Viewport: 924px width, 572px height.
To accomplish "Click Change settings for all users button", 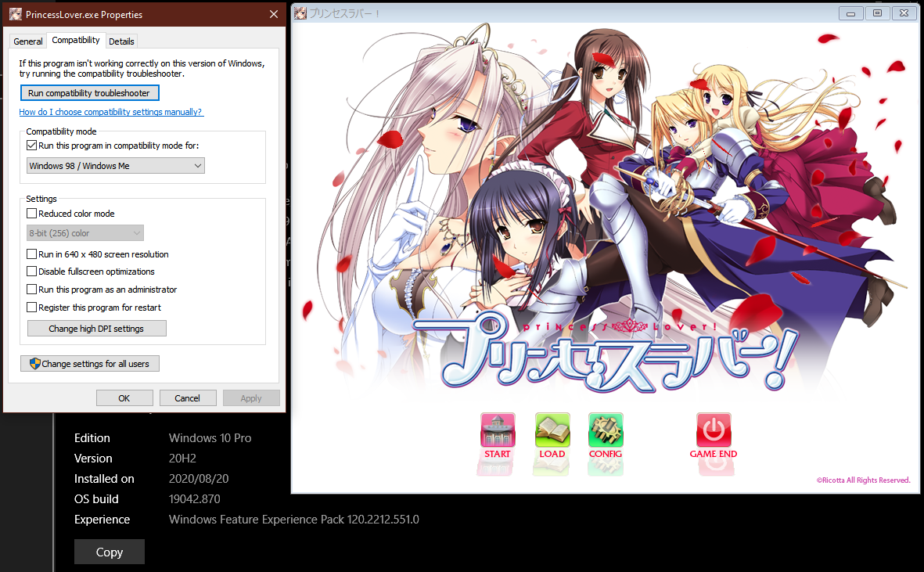I will point(89,363).
